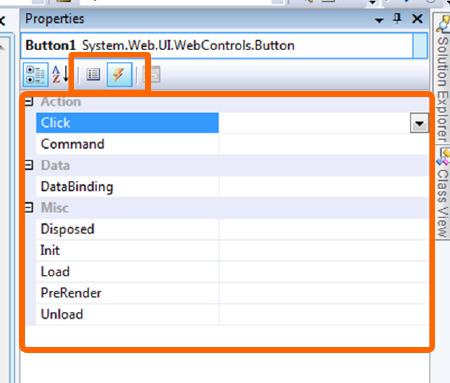This screenshot has width=450, height=383.
Task: Open the Button1 object selector dropdown
Action: pos(420,46)
